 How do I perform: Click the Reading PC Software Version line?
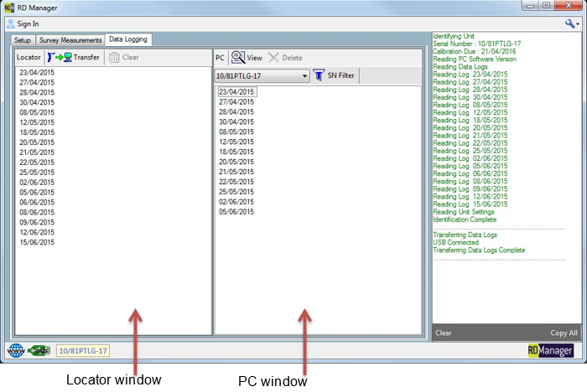point(475,59)
